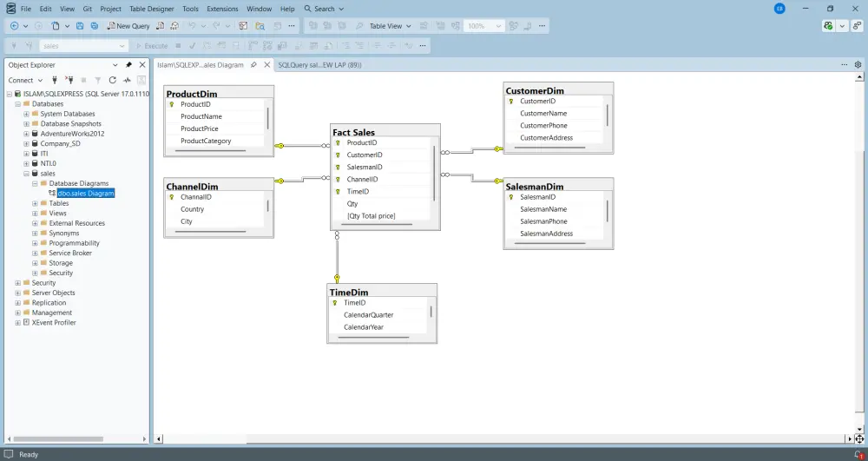
Task: Expand the Server Objects node
Action: pyautogui.click(x=17, y=293)
